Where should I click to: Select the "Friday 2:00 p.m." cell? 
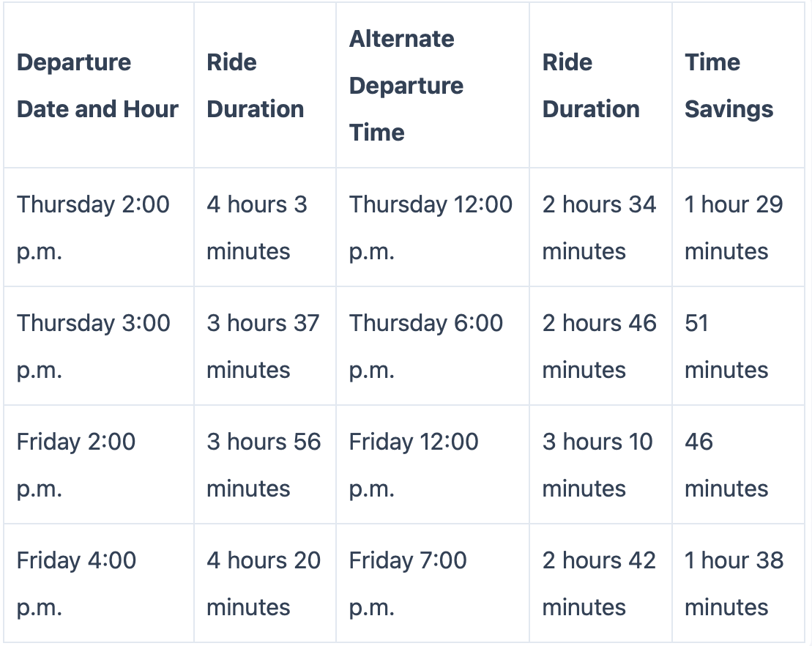click(x=98, y=464)
